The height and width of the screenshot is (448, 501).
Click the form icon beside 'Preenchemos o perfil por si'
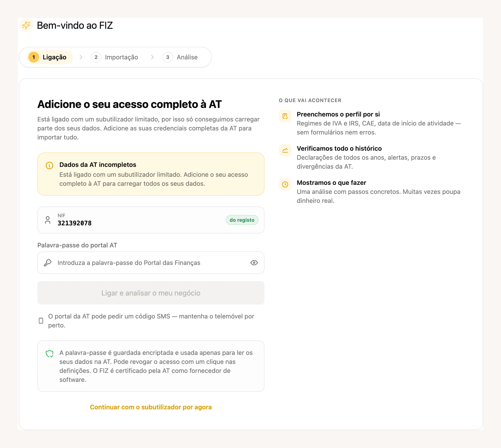(285, 116)
